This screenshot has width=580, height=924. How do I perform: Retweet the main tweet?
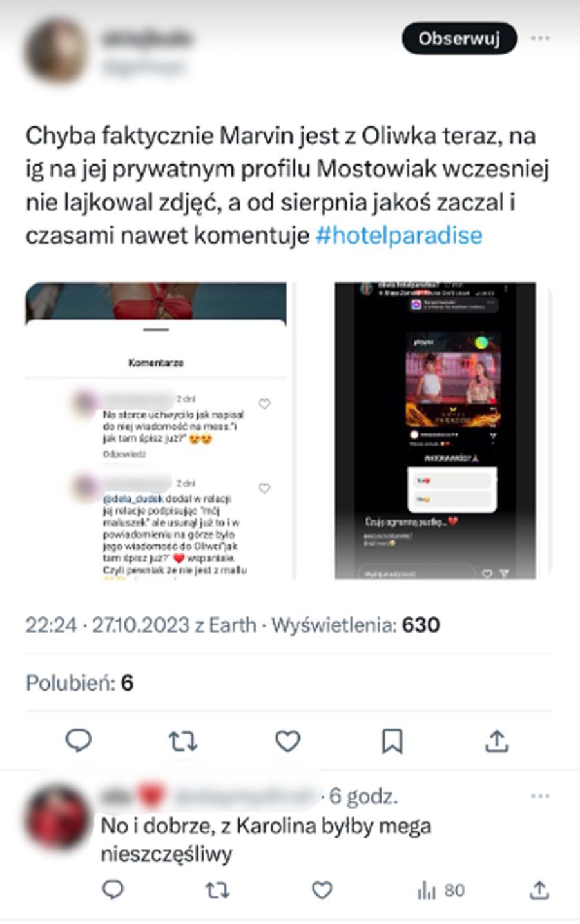(x=183, y=742)
